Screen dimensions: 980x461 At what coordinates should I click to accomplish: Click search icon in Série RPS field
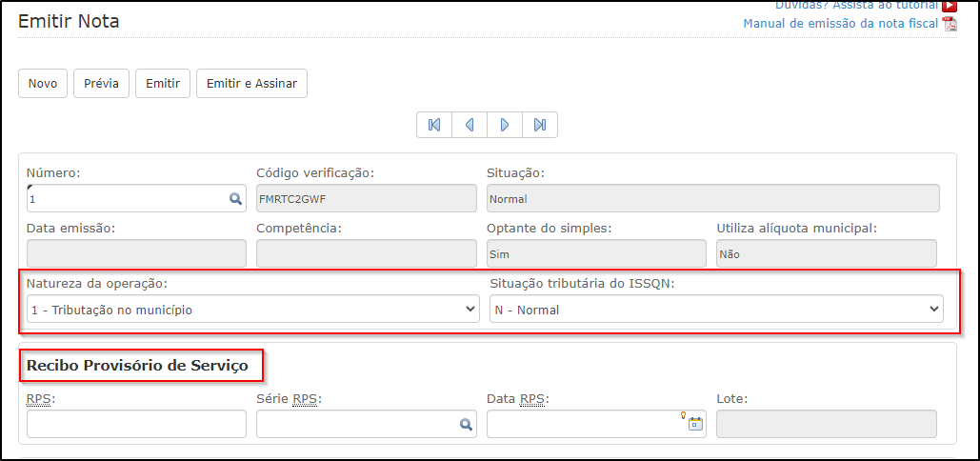point(466,424)
